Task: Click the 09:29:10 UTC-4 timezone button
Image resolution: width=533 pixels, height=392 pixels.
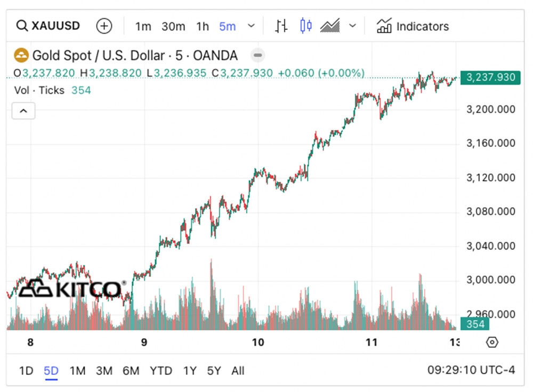Action: tap(471, 370)
